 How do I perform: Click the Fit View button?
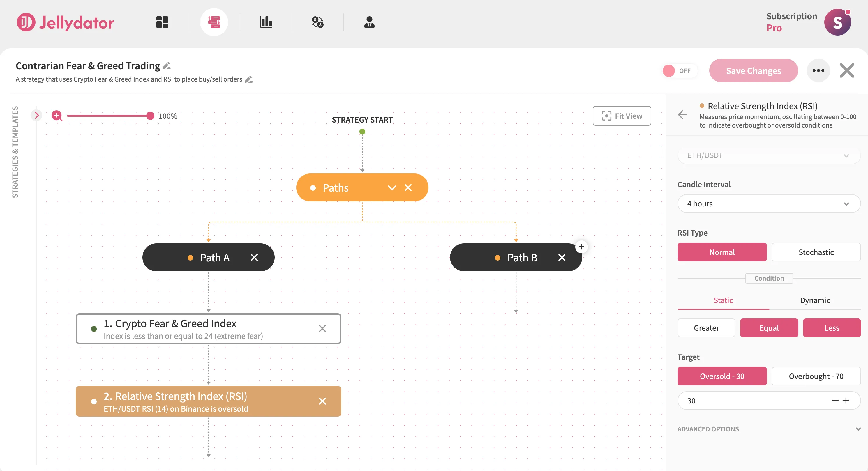pyautogui.click(x=622, y=116)
